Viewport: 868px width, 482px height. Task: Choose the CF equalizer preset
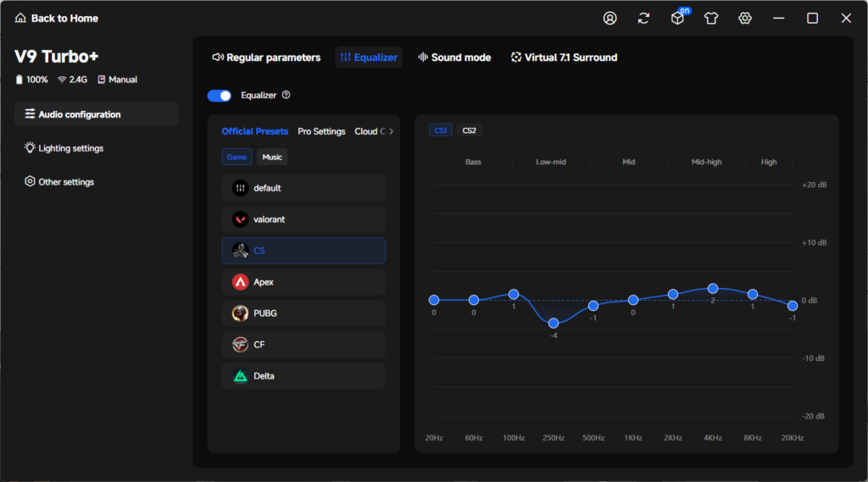point(303,345)
